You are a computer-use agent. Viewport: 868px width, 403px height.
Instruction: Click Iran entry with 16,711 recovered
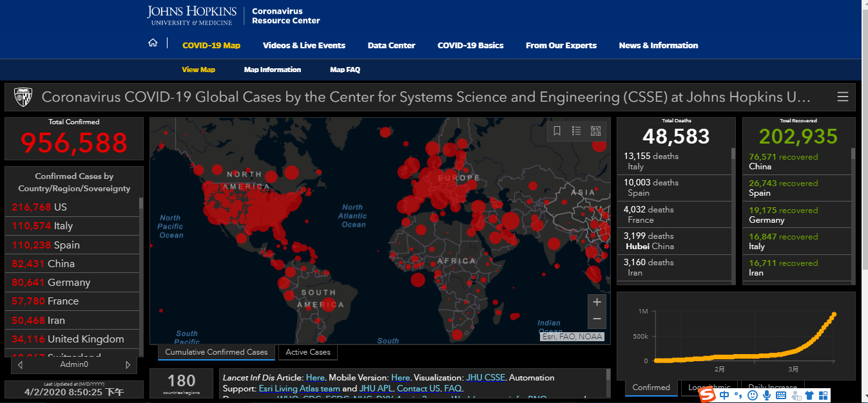tap(797, 268)
